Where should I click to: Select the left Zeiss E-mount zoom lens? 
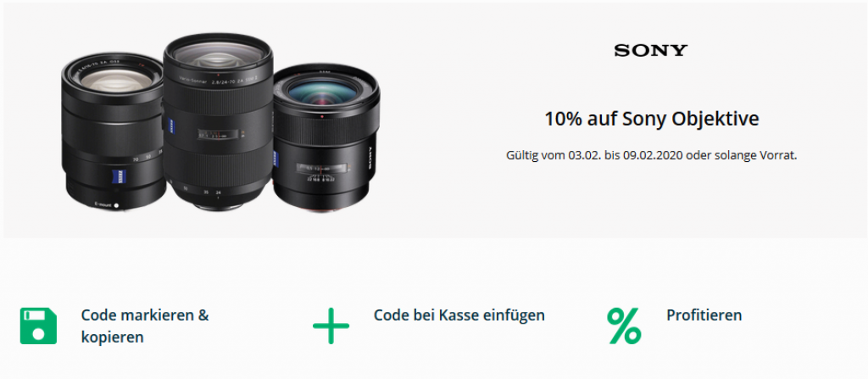coord(114,131)
